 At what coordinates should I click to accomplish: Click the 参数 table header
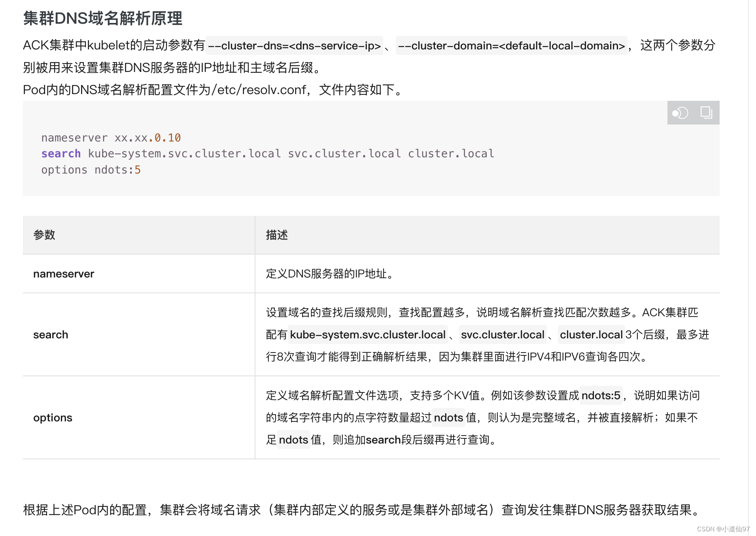[x=44, y=235]
